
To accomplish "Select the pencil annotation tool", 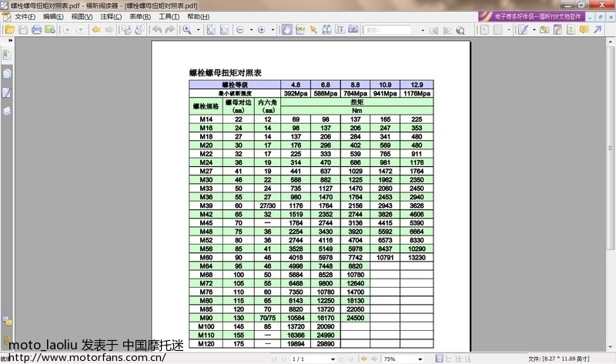I will click(x=523, y=30).
